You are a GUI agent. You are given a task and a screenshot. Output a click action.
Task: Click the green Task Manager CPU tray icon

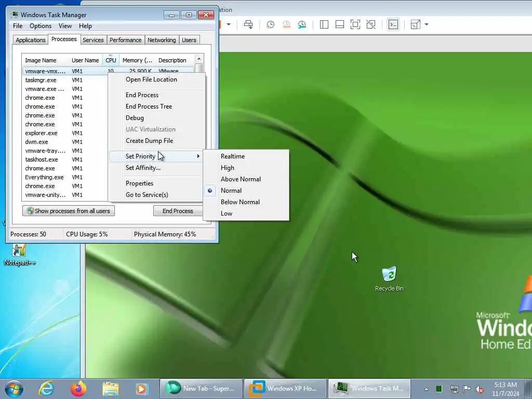[439, 389]
